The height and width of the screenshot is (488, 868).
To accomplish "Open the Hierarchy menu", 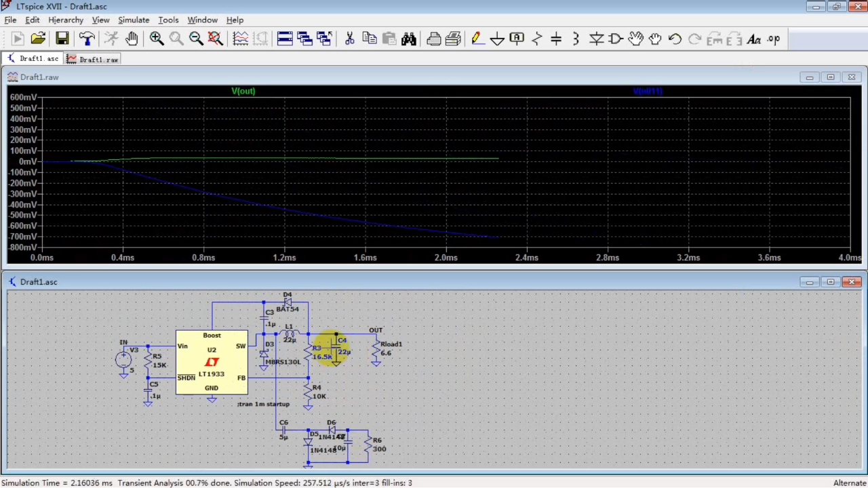I will [x=66, y=20].
